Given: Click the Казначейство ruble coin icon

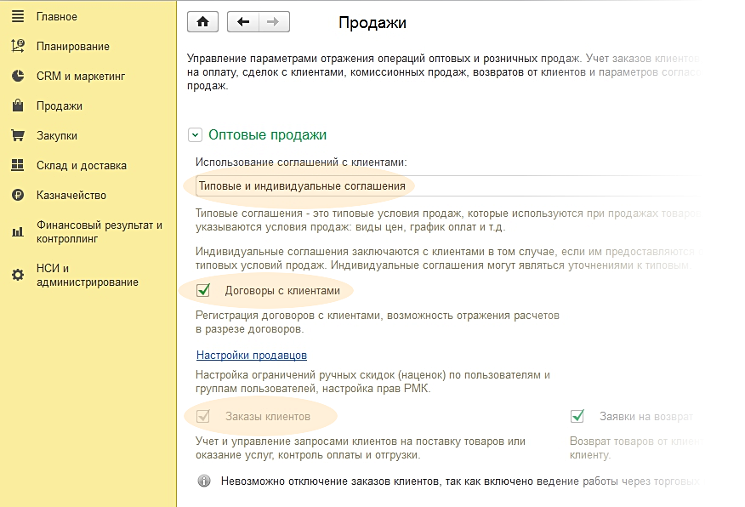Looking at the screenshot, I should coord(17,196).
